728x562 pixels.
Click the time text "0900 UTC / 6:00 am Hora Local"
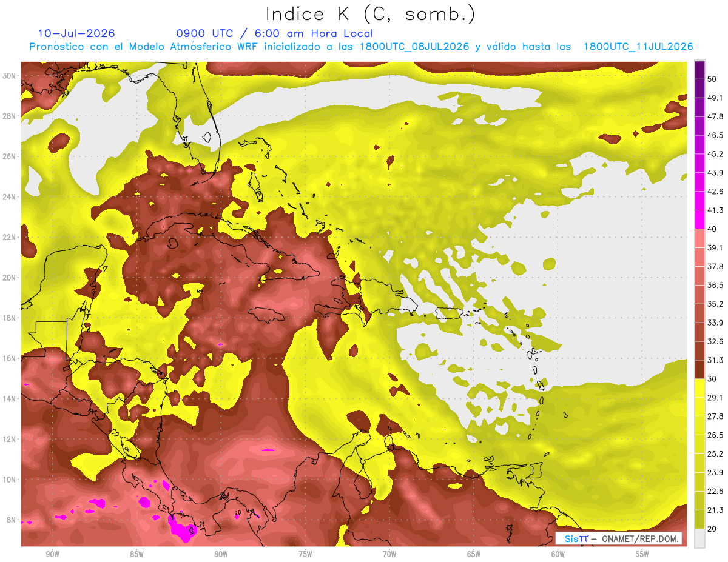tap(274, 33)
